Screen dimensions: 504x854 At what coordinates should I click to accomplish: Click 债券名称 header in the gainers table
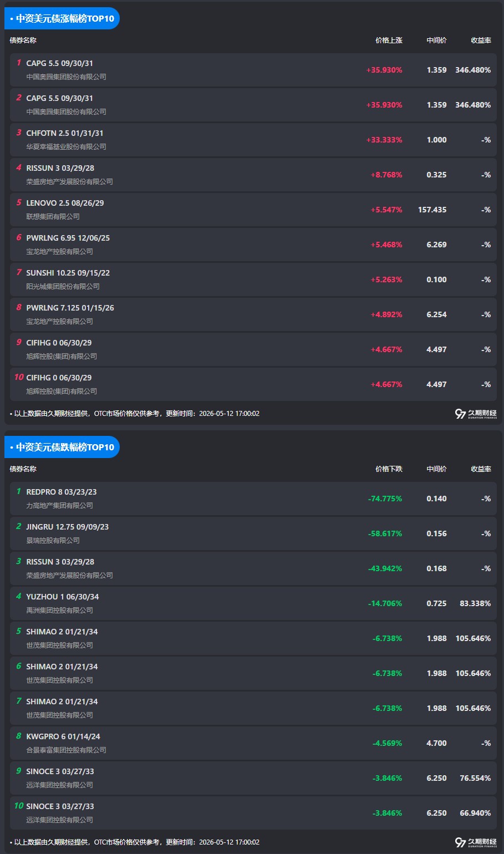pyautogui.click(x=23, y=40)
